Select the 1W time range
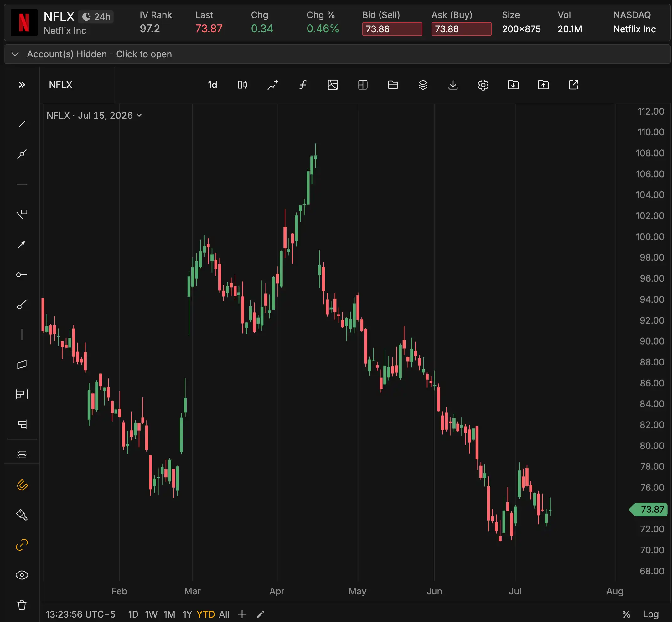The height and width of the screenshot is (622, 672). click(152, 614)
